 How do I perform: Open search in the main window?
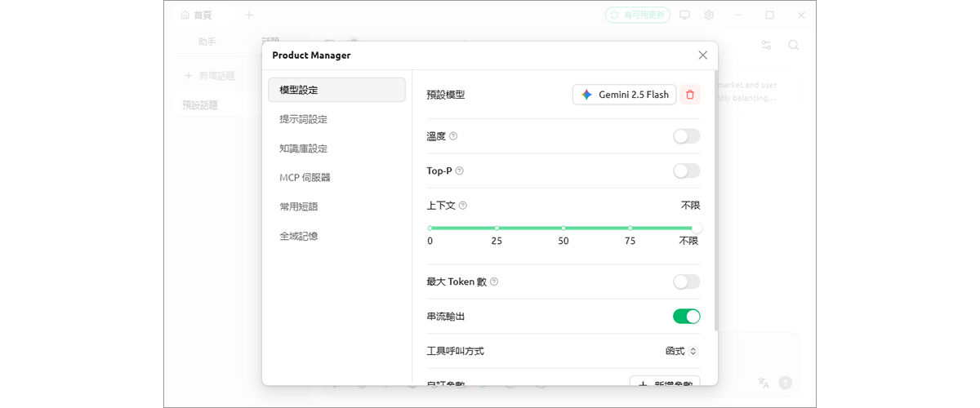pyautogui.click(x=793, y=45)
